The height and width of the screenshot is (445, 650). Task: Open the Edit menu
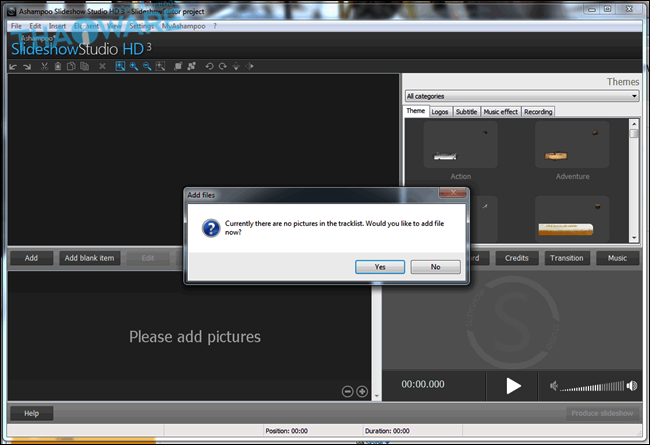point(35,26)
